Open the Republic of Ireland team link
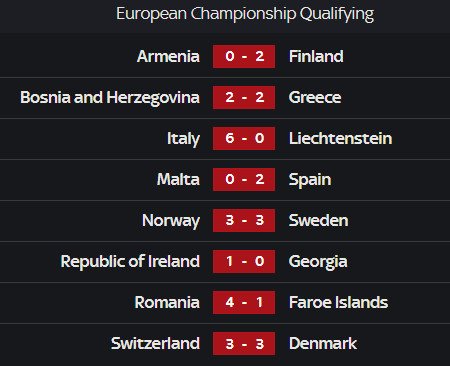The height and width of the screenshot is (366, 450). click(130, 262)
